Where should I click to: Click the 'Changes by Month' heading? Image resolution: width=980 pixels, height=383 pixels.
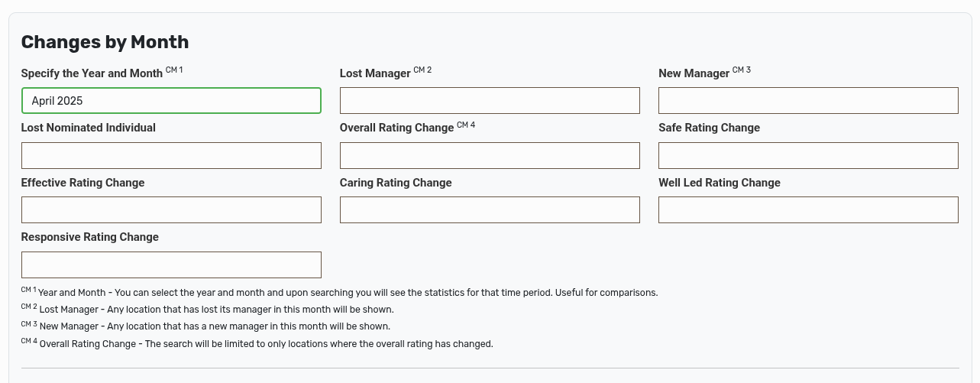click(x=105, y=42)
